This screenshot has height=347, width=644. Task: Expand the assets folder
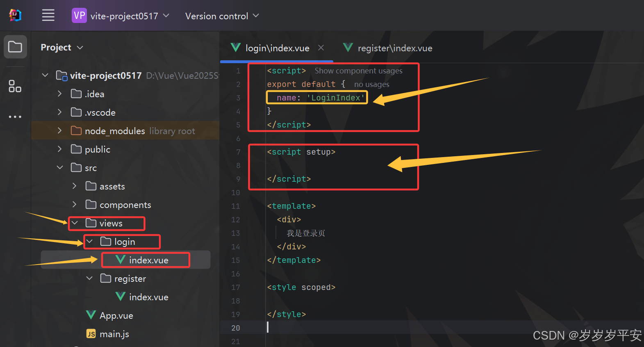pyautogui.click(x=75, y=186)
